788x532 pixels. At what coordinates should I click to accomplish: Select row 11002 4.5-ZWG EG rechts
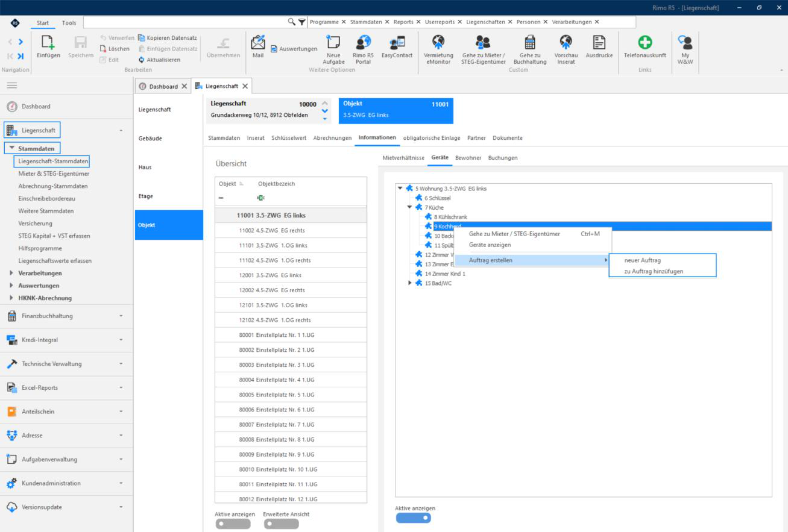291,231
